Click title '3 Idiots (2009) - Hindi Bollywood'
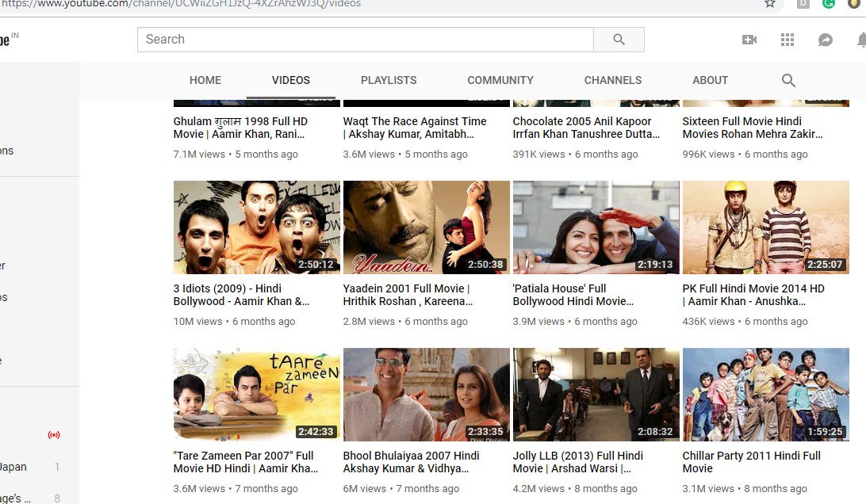Image resolution: width=866 pixels, height=504 pixels. point(241,295)
